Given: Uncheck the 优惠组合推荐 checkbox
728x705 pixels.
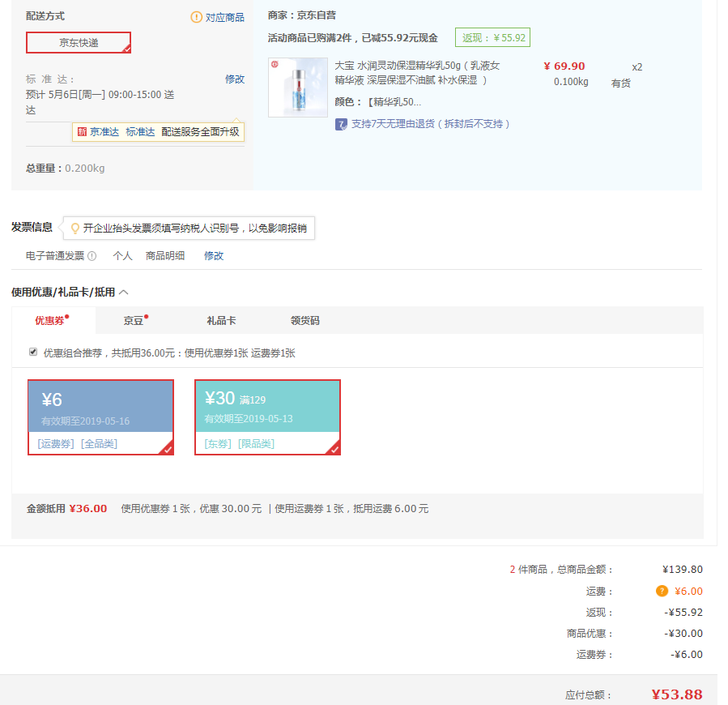Looking at the screenshot, I should [x=33, y=352].
